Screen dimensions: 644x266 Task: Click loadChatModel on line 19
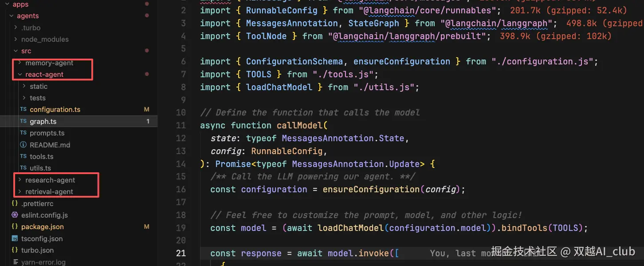tap(350, 228)
